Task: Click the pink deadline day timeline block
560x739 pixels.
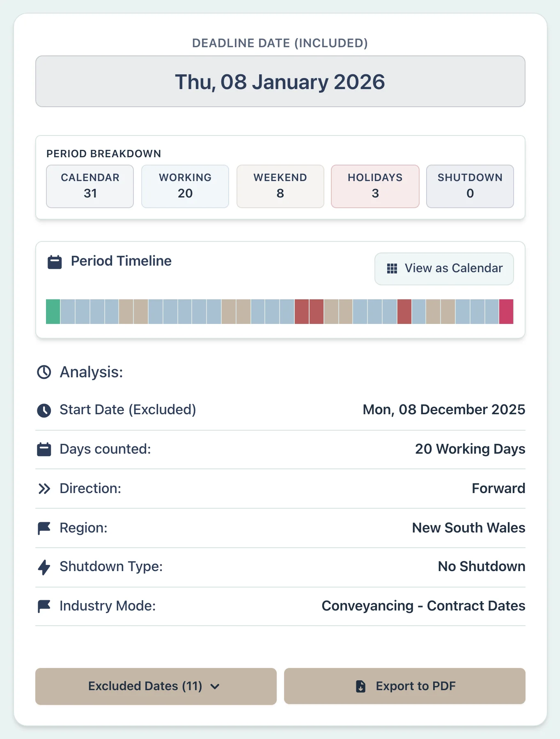Action: 506,312
